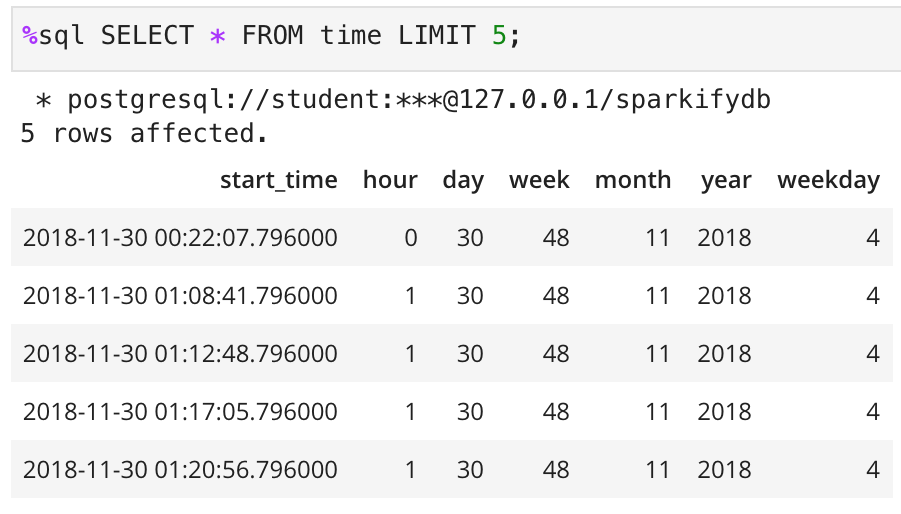Viewport: 901px width, 514px height.
Task: Select the day column header
Action: pos(463,180)
